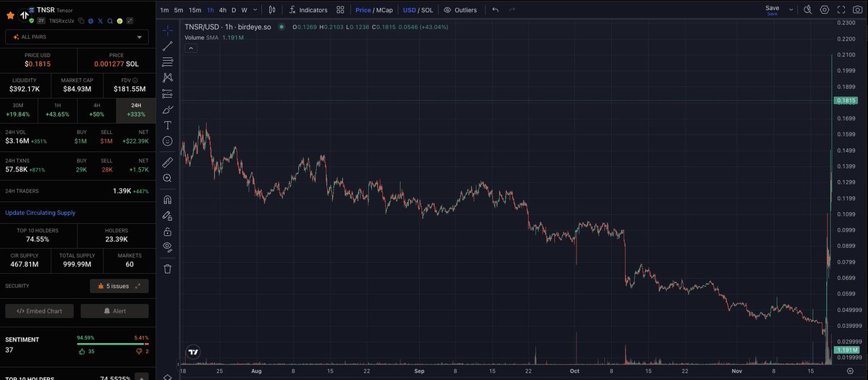Enter fullscreen chart mode
The width and height of the screenshot is (868, 380).
841,10
